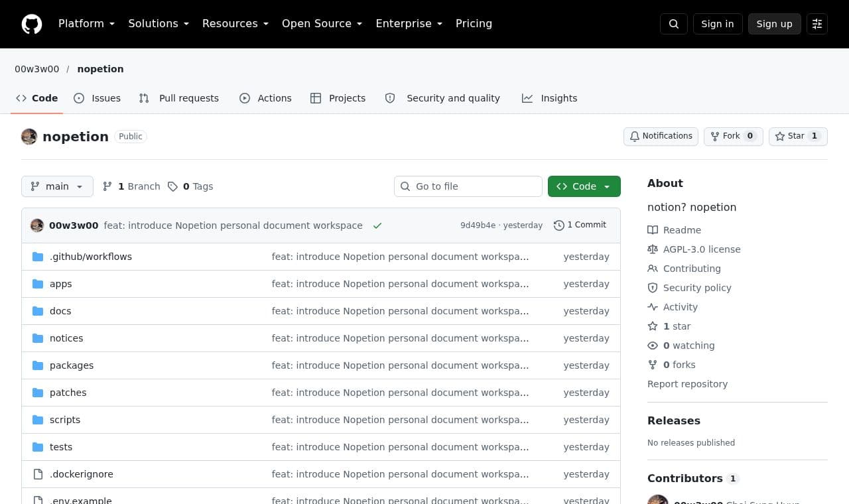The width and height of the screenshot is (849, 504).
Task: Open the appearance settings icon button
Action: 817,24
